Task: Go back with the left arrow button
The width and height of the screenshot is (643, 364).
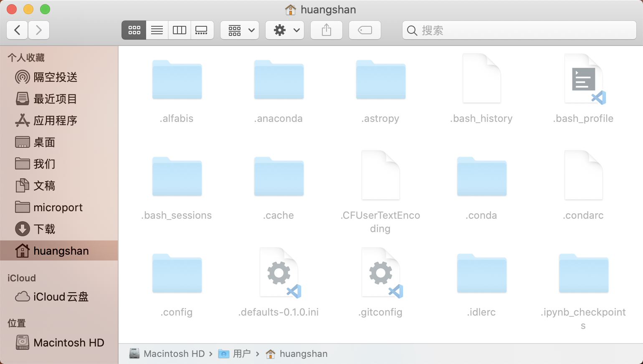Action: [x=17, y=30]
